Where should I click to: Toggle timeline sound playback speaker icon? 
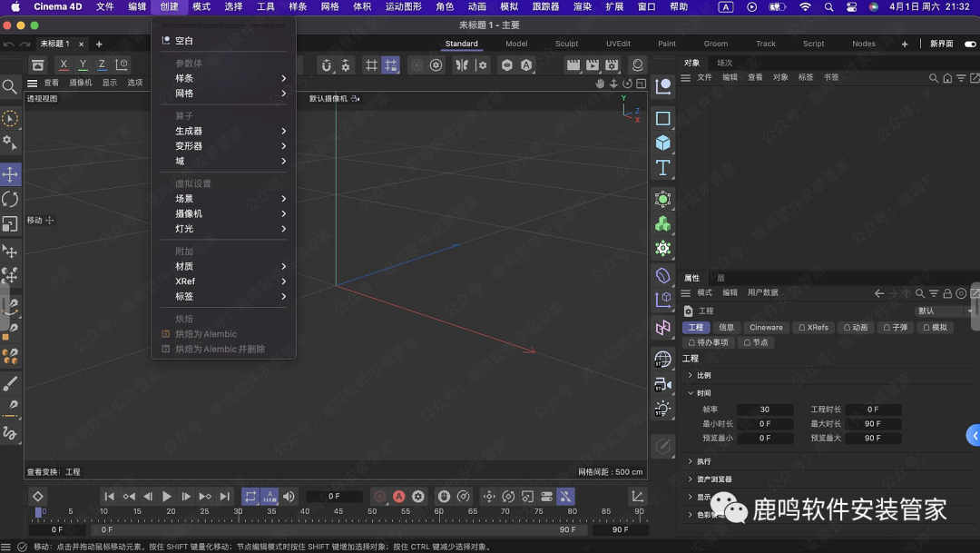click(289, 497)
